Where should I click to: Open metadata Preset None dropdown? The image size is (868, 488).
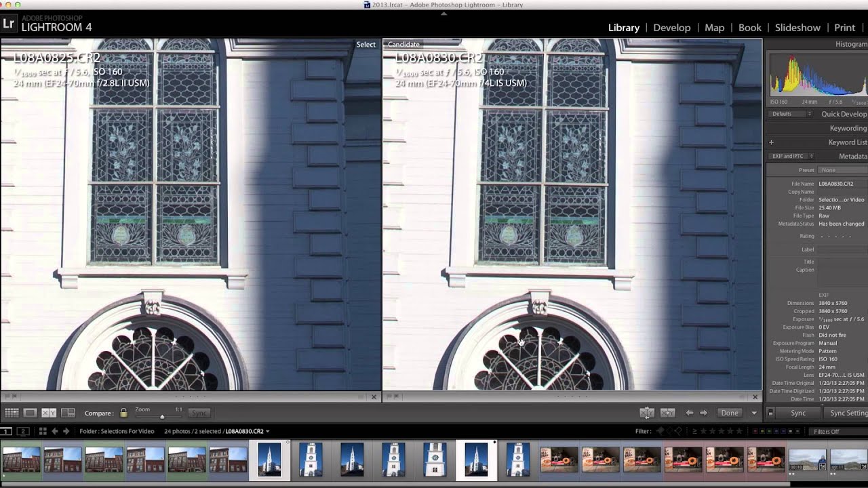point(842,170)
